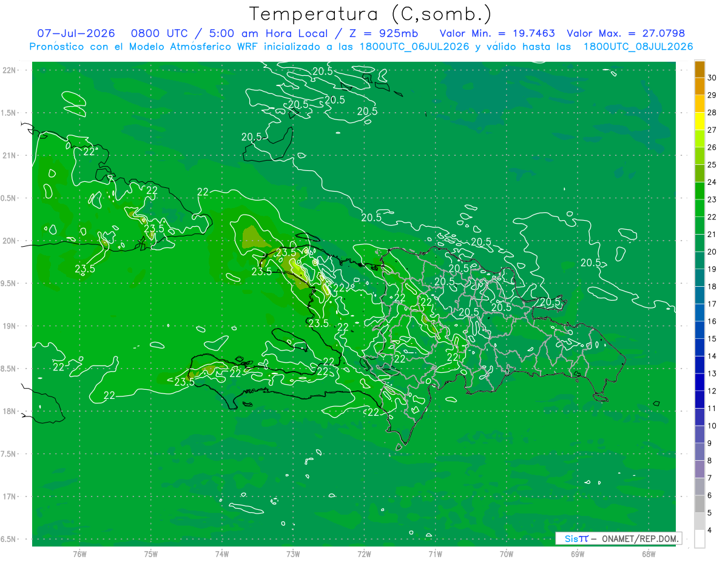
Task: Pick the teal legend swatch between 18 and 19
Action: [699, 278]
